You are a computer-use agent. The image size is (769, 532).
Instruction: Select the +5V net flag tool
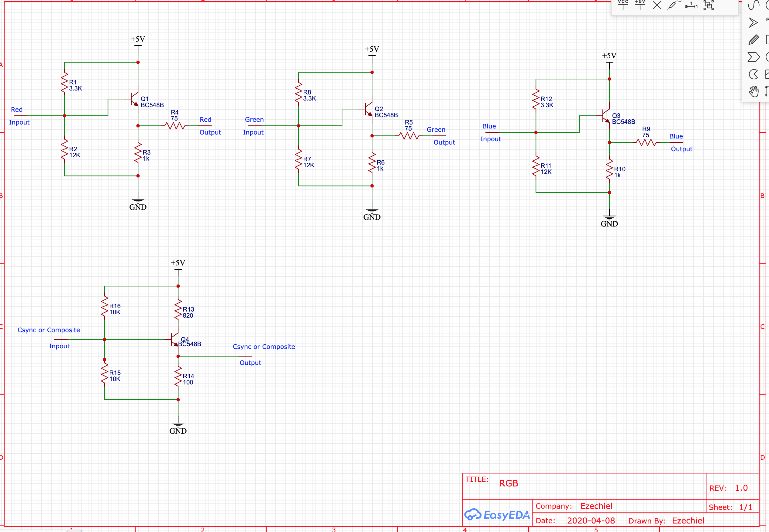tap(640, 5)
